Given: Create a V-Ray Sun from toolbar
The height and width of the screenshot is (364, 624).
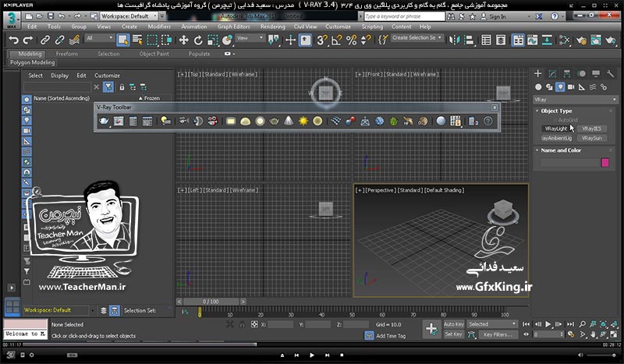Looking at the screenshot, I should [303, 121].
